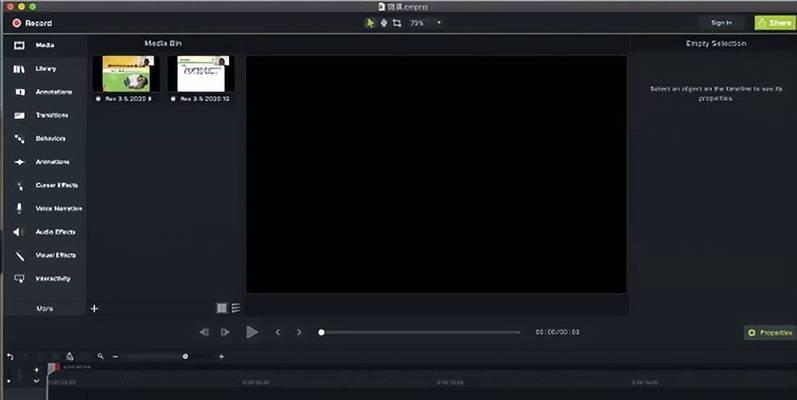Viewport: 797px width, 400px height.
Task: Collapse tracks with the down chevron
Action: [x=36, y=381]
